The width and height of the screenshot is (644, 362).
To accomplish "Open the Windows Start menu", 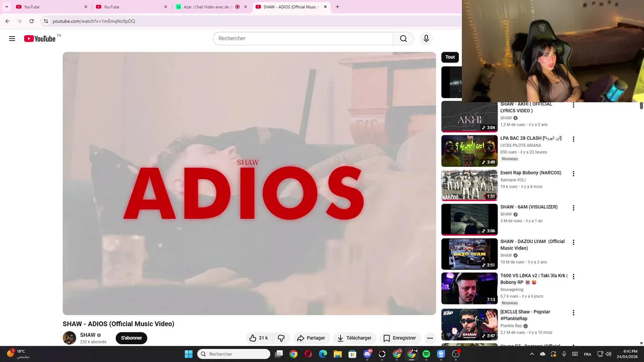I will click(189, 354).
